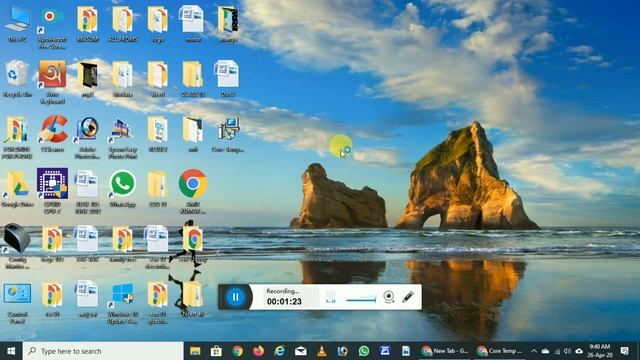Open File Explorer from the taskbar
The width and height of the screenshot is (640, 360).
[x=195, y=351]
